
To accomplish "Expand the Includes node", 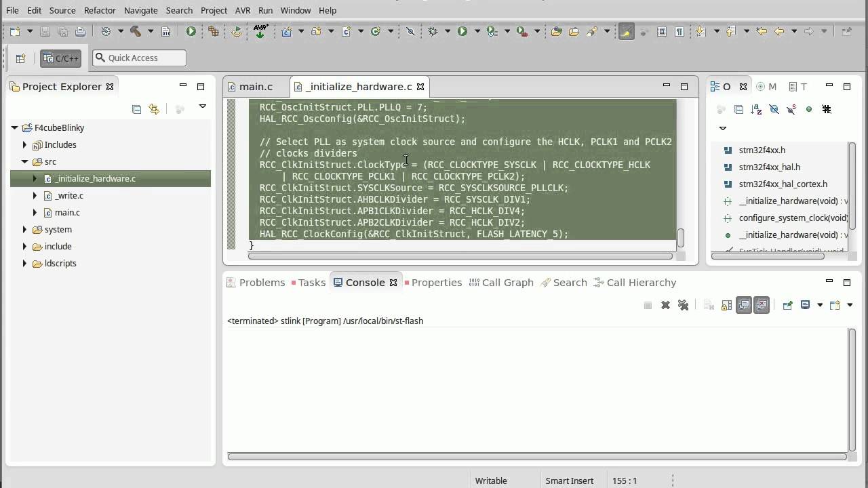I will point(24,144).
